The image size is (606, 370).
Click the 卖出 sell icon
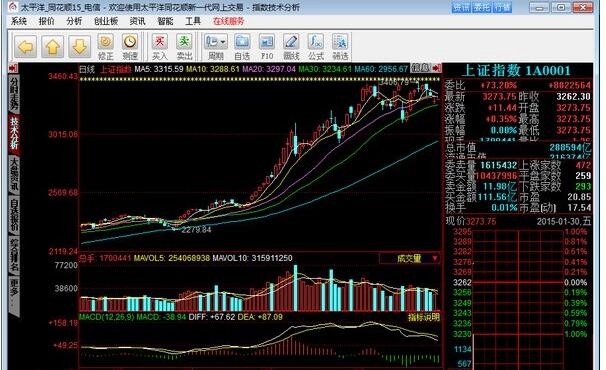pyautogui.click(x=184, y=47)
